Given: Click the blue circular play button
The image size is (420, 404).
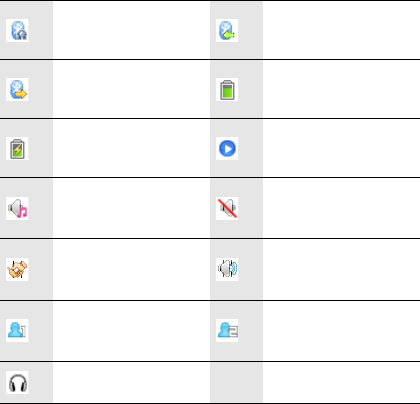Looking at the screenshot, I should pyautogui.click(x=227, y=148).
